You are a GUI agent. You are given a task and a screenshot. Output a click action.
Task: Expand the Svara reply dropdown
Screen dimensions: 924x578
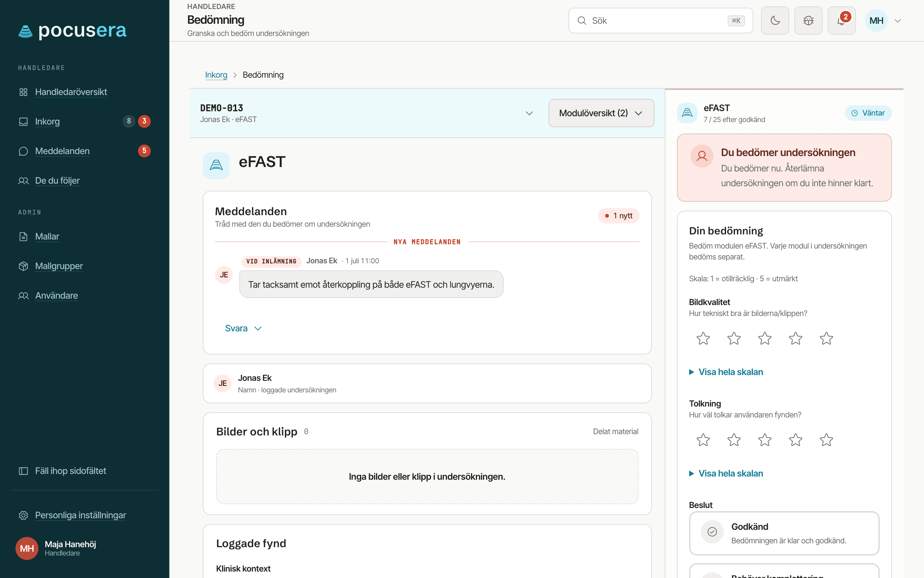[x=243, y=328]
